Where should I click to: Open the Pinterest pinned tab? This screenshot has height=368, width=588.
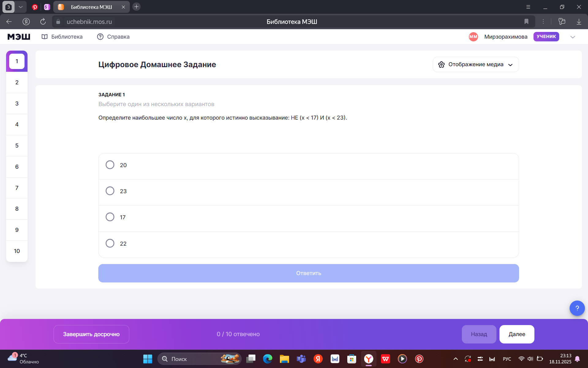pyautogui.click(x=35, y=7)
